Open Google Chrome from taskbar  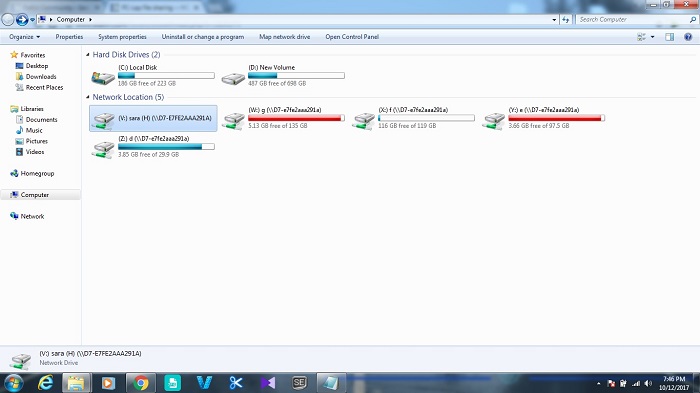click(x=141, y=383)
